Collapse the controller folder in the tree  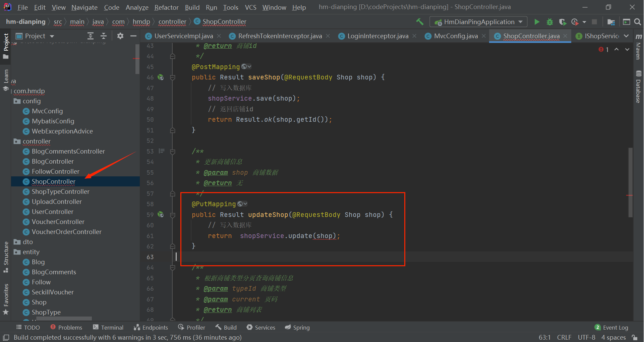pyautogui.click(x=17, y=141)
